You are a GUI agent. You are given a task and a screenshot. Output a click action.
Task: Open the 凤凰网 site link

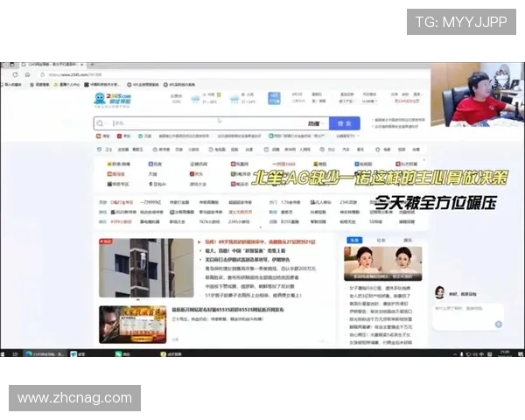(x=240, y=164)
